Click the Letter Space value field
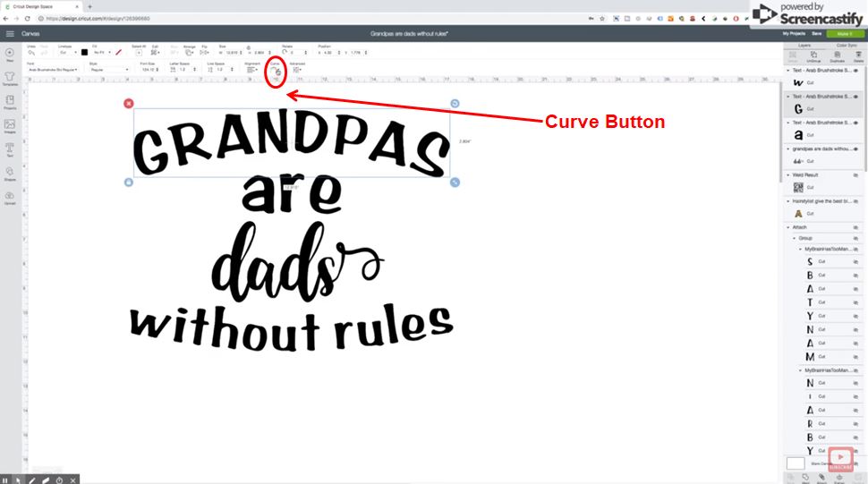868x484 pixels. tap(183, 70)
